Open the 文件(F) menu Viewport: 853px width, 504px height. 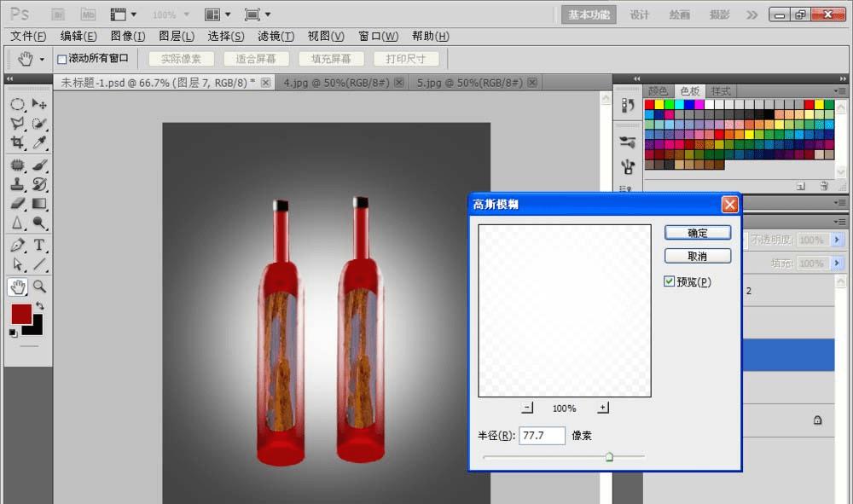[x=28, y=37]
